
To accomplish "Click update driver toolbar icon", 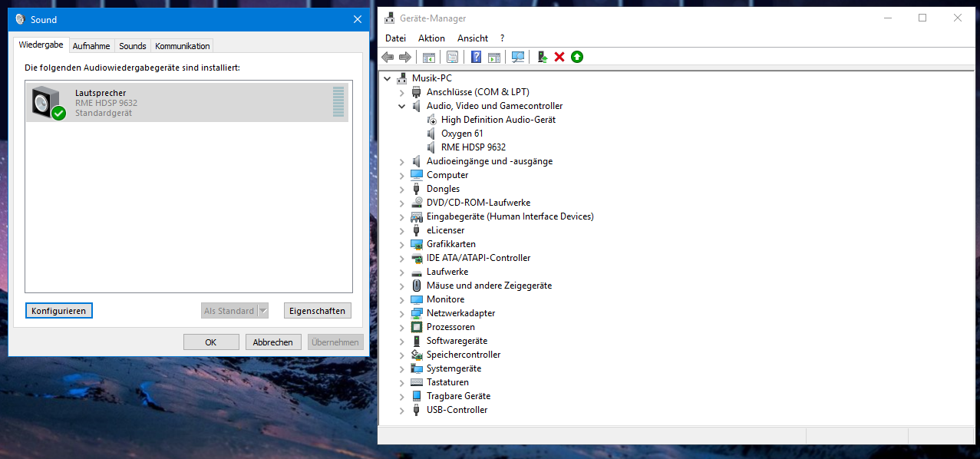I will point(543,57).
